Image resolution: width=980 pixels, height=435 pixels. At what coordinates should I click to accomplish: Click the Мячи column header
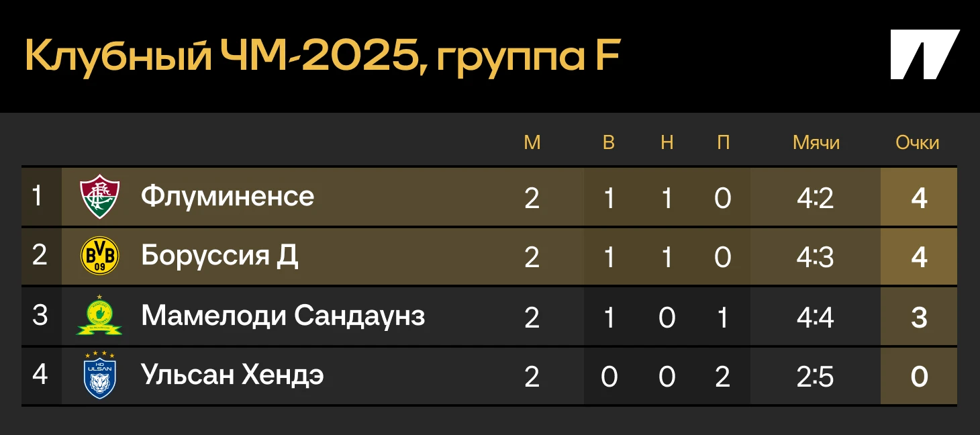tap(816, 142)
